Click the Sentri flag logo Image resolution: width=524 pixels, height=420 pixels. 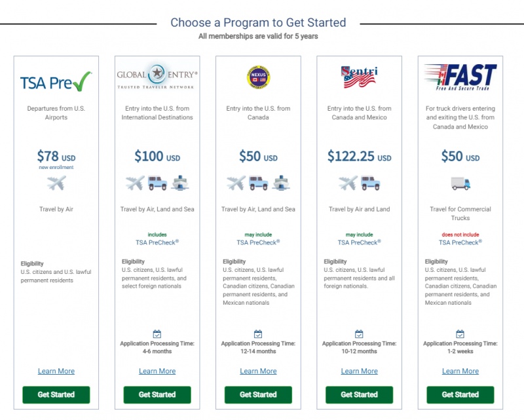pyautogui.click(x=359, y=77)
